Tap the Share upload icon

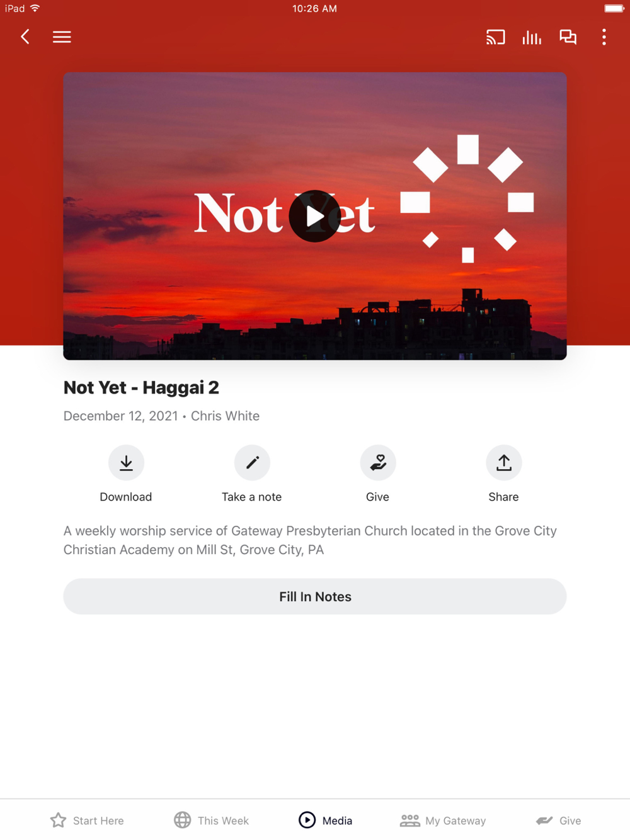pyautogui.click(x=504, y=463)
